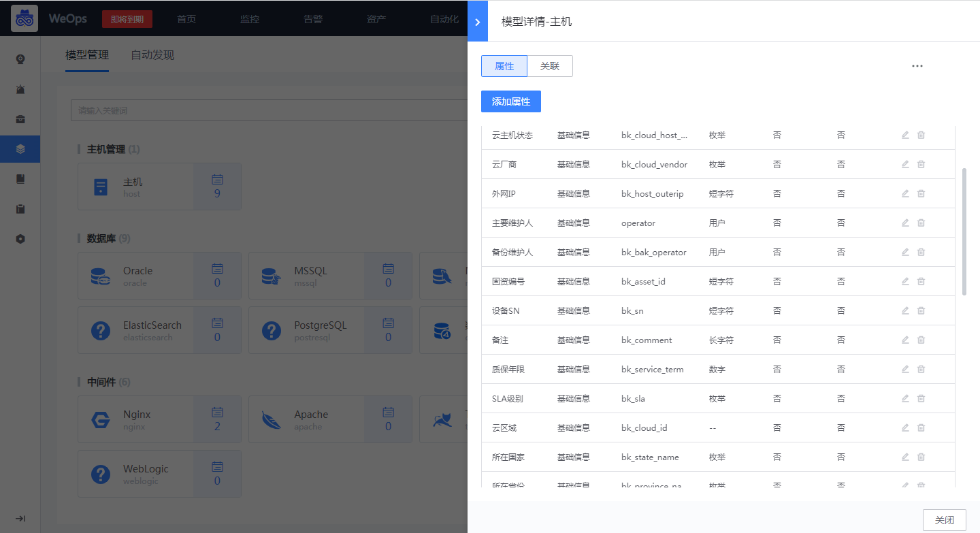The height and width of the screenshot is (533, 980).
Task: Click the briefcase asset icon in sidebar
Action: coord(20,120)
